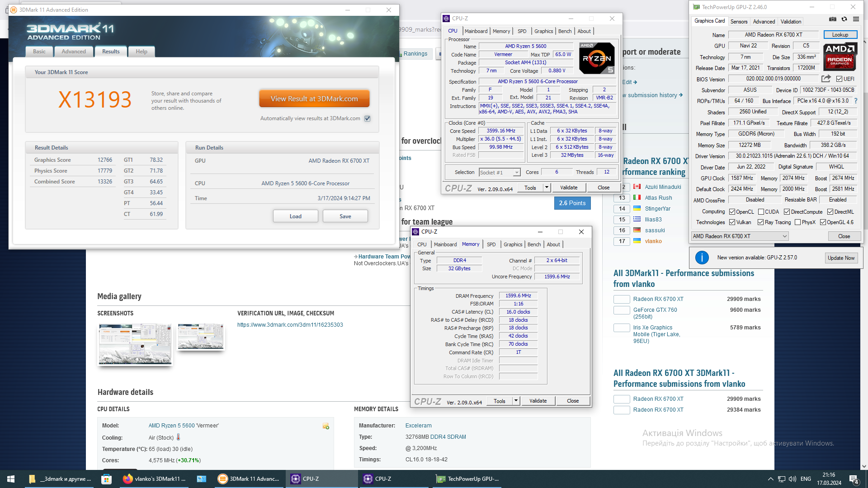Click the GPU-Z refresh icon
This screenshot has width=868, height=488.
(x=844, y=19)
